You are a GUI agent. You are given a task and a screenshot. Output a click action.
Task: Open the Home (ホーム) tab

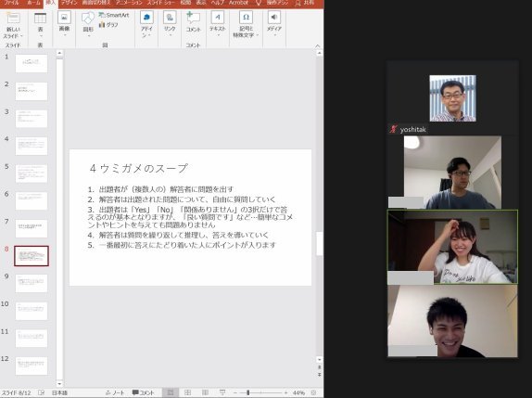coord(33,3)
